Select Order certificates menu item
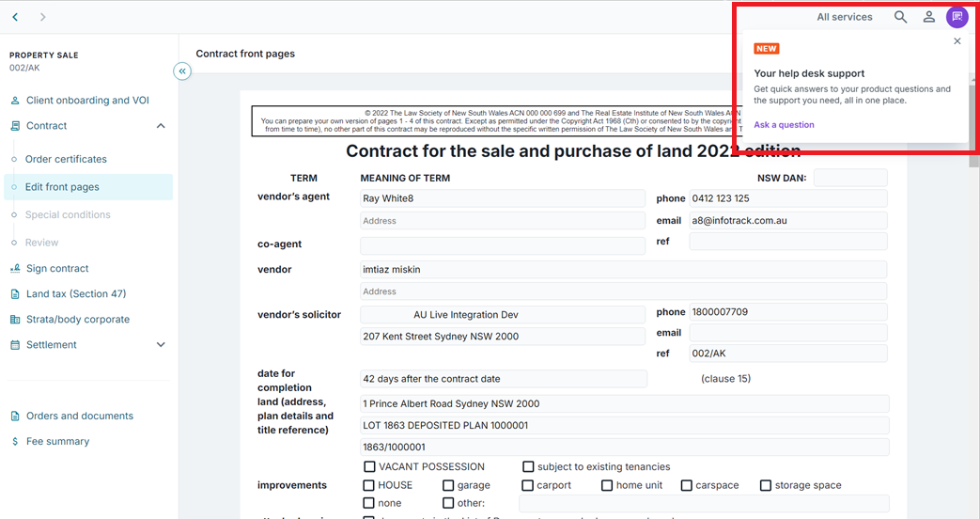The height and width of the screenshot is (519, 980). point(66,160)
